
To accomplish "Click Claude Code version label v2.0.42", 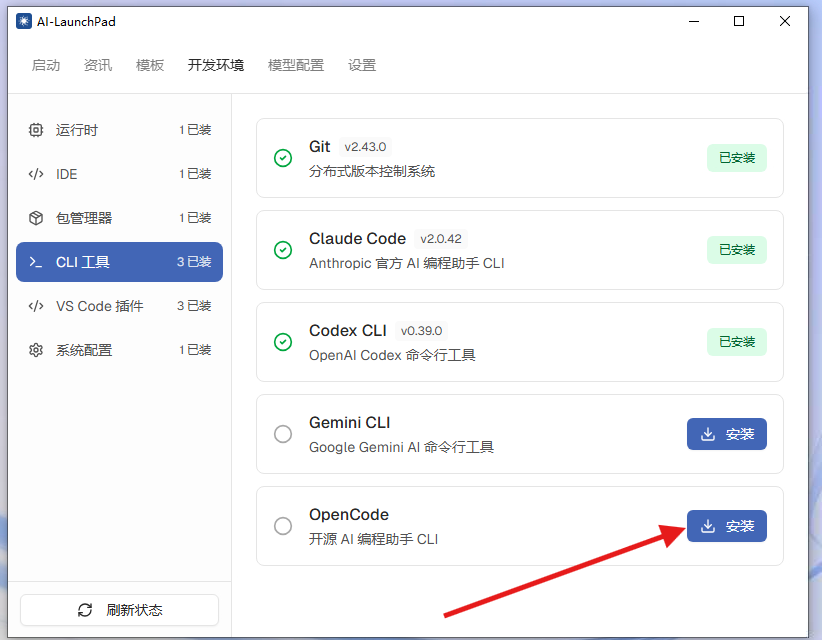I will click(x=441, y=239).
